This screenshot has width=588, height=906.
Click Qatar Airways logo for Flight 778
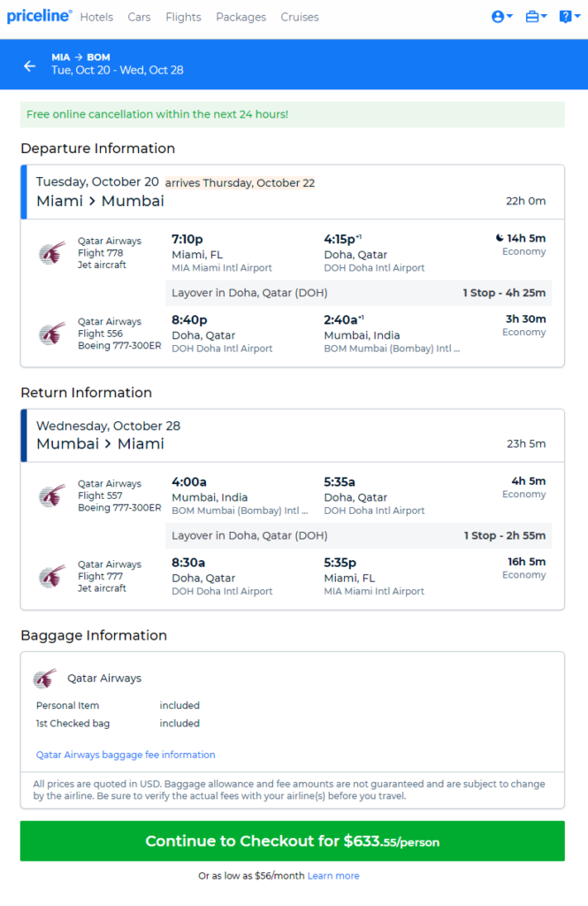click(52, 253)
